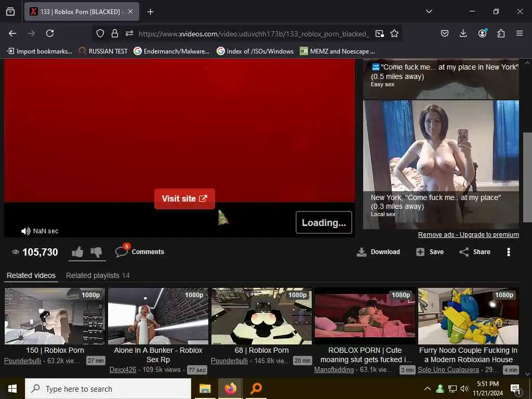
Task: Open the taskbar clock and date
Action: [487, 389]
